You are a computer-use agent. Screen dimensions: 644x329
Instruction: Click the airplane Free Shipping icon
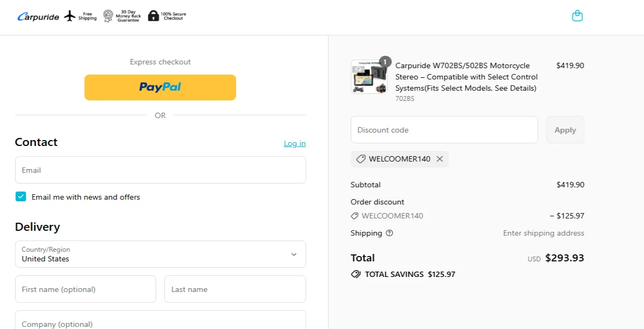(x=69, y=16)
